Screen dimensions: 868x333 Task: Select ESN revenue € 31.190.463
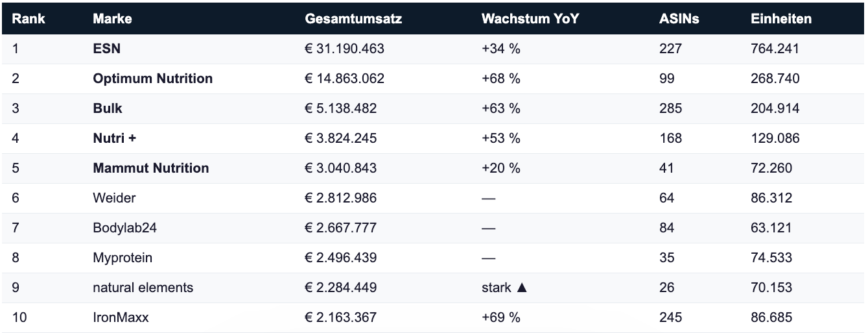(x=344, y=49)
